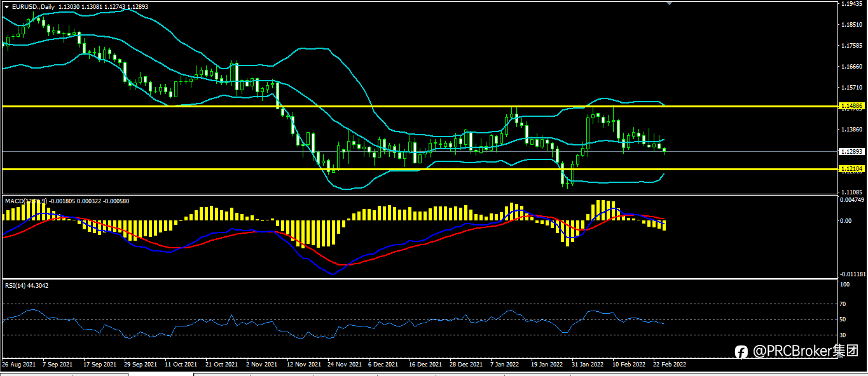The width and height of the screenshot is (868, 376).
Task: Click the EURUSD.,Daily chart title
Action: click(x=33, y=6)
